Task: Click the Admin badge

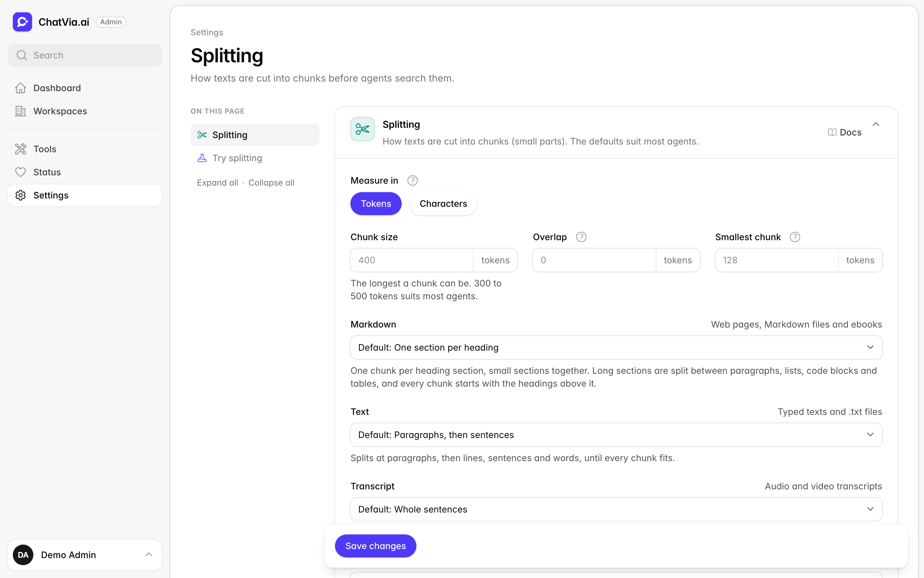Action: click(x=111, y=22)
